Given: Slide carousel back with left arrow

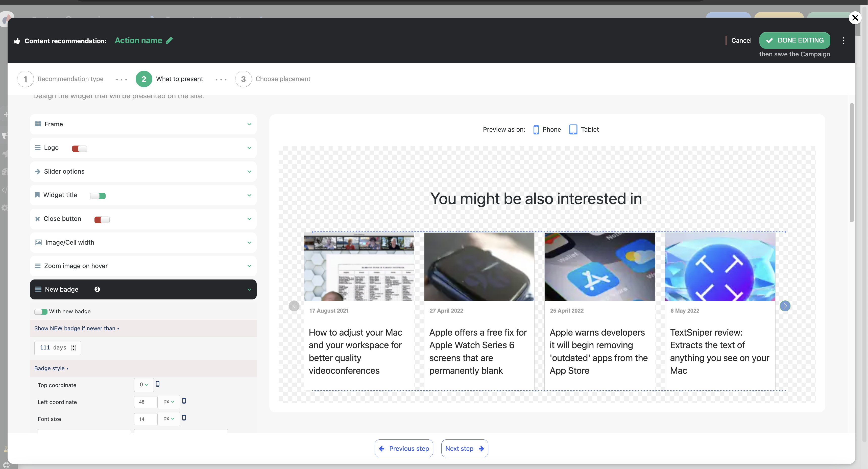Looking at the screenshot, I should click(x=294, y=306).
